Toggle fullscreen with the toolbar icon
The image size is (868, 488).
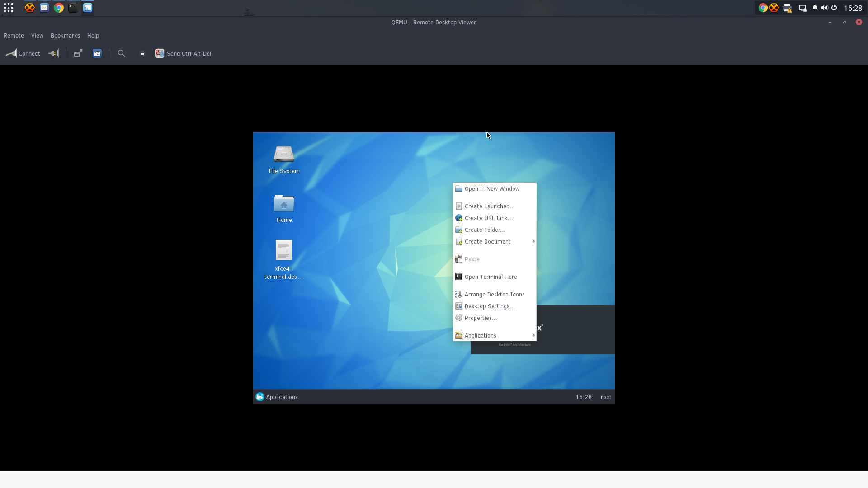click(78, 53)
